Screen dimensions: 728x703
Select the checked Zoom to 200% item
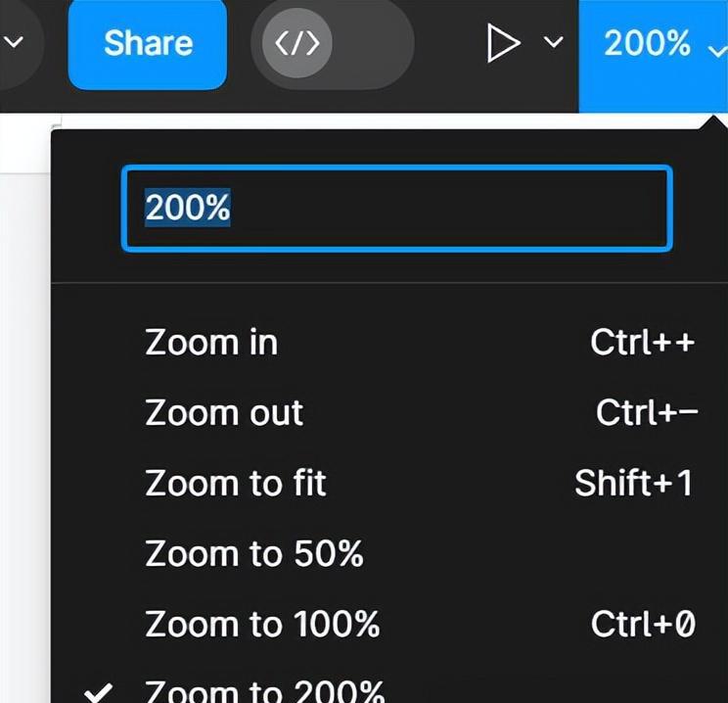point(389,689)
